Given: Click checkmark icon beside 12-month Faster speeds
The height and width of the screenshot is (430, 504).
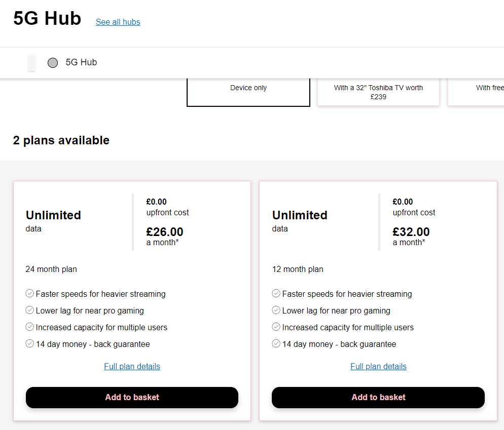Looking at the screenshot, I should click(x=276, y=293).
